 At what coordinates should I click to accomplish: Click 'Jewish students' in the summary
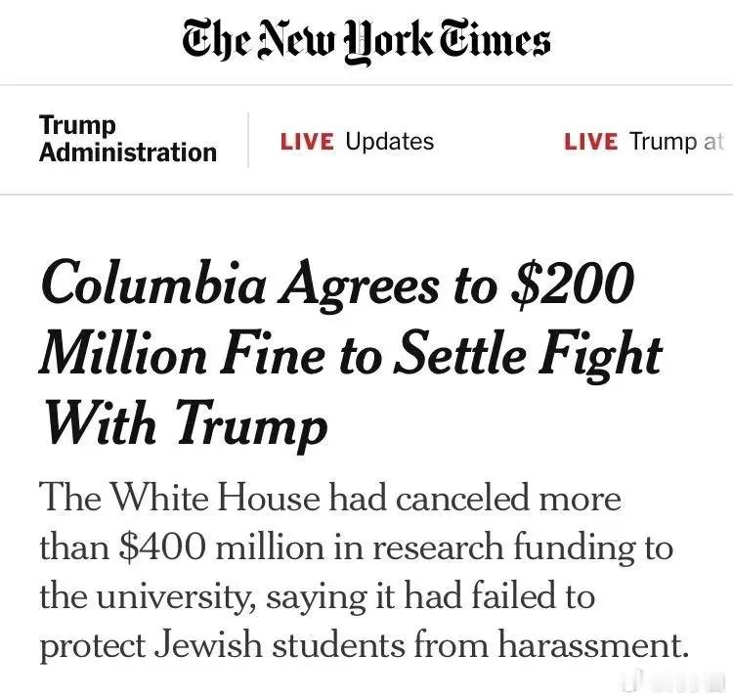pyautogui.click(x=280, y=645)
